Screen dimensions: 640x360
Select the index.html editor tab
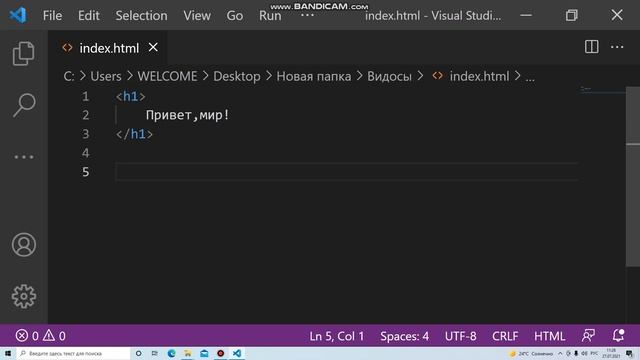(107, 48)
